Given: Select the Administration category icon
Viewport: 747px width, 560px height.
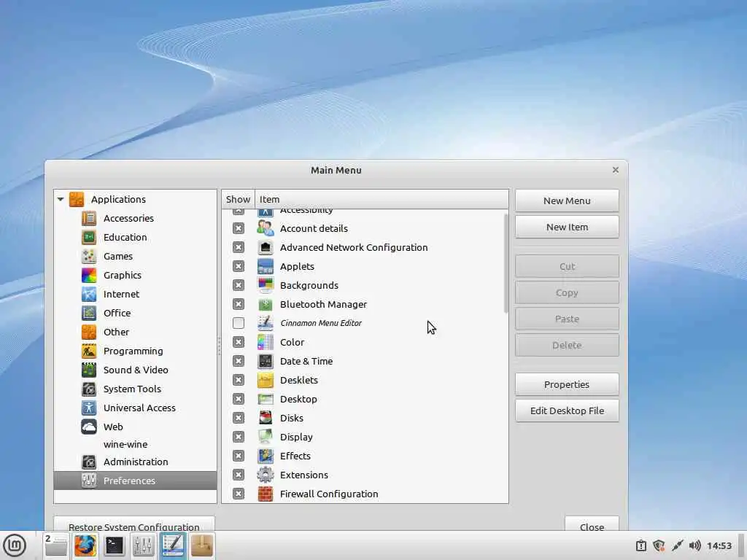Looking at the screenshot, I should pos(88,462).
